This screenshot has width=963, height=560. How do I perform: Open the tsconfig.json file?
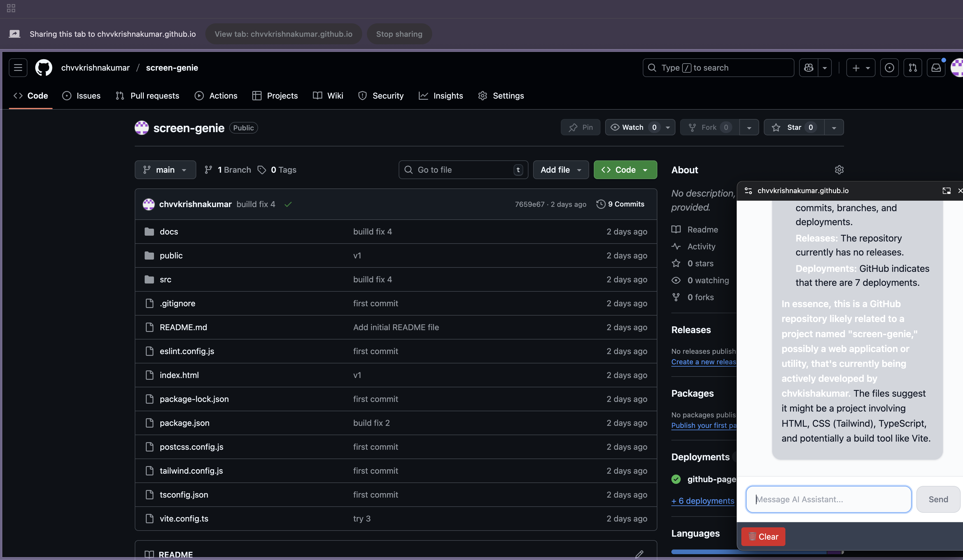(184, 495)
